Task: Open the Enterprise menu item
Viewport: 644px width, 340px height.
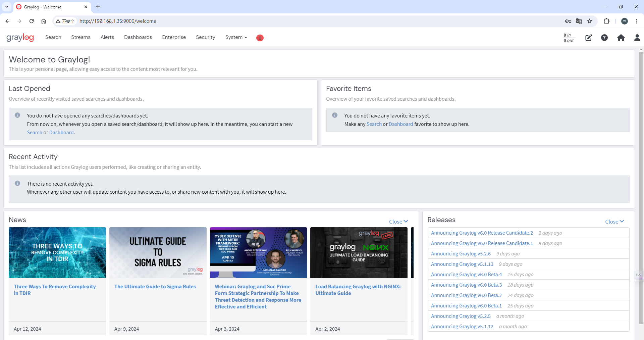Action: [x=174, y=37]
